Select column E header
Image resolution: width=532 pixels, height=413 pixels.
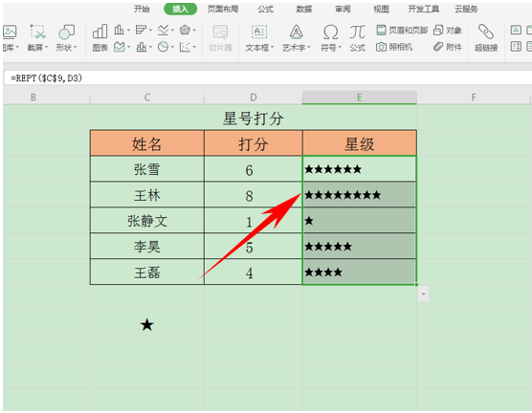(x=360, y=98)
